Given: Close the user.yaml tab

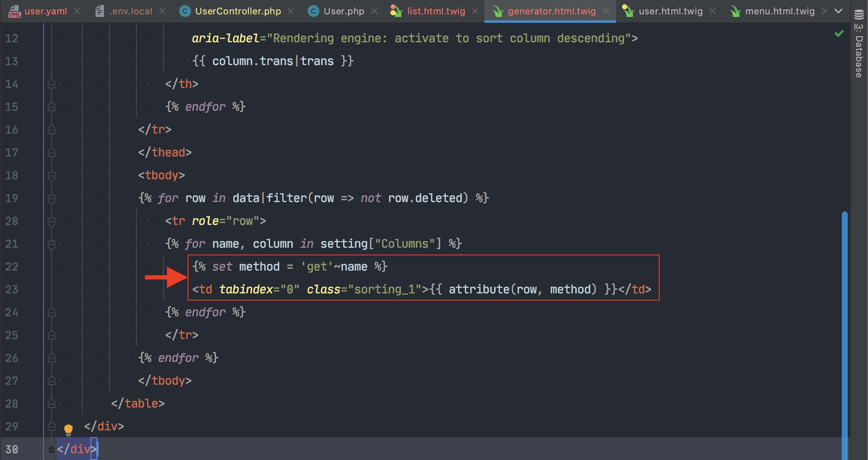Looking at the screenshot, I should (77, 11).
